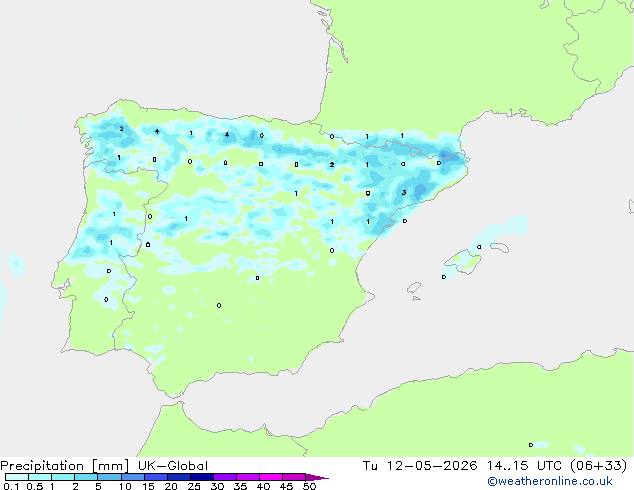Click the 45–50 mm legend color box

pos(294,477)
